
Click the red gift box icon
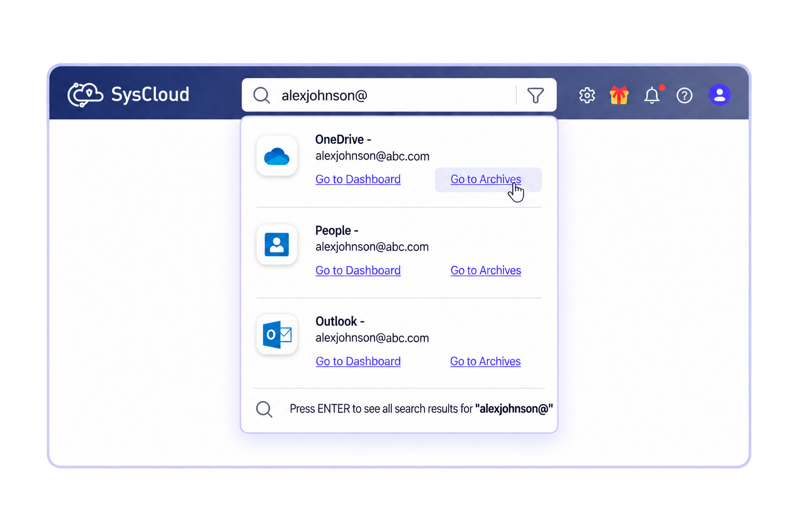(x=619, y=95)
